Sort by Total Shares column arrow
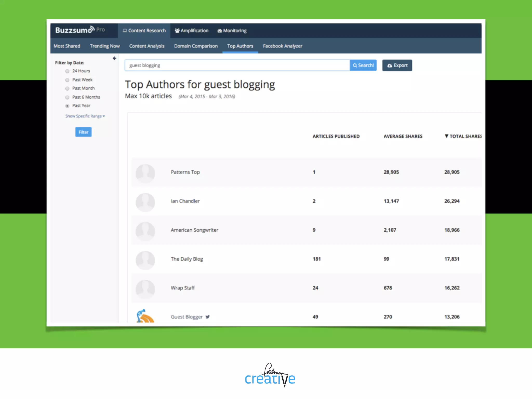 (x=446, y=136)
